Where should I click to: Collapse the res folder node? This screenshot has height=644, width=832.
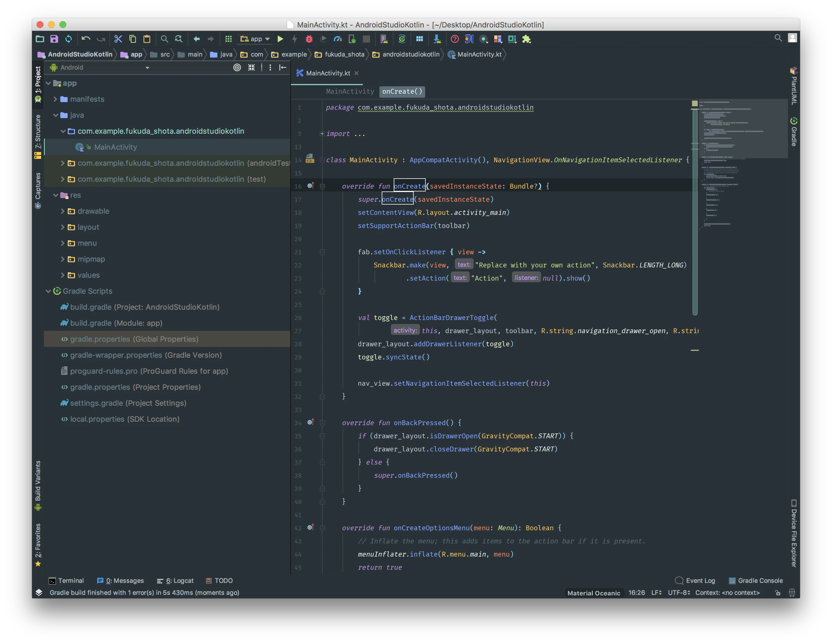click(x=56, y=195)
